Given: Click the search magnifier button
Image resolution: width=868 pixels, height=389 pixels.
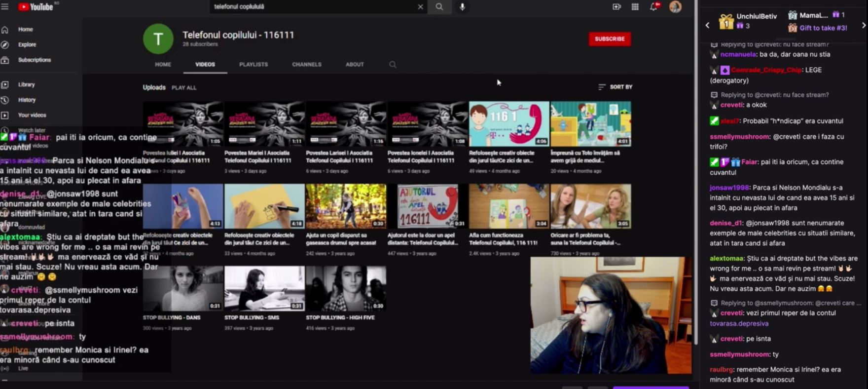Looking at the screenshot, I should (439, 7).
